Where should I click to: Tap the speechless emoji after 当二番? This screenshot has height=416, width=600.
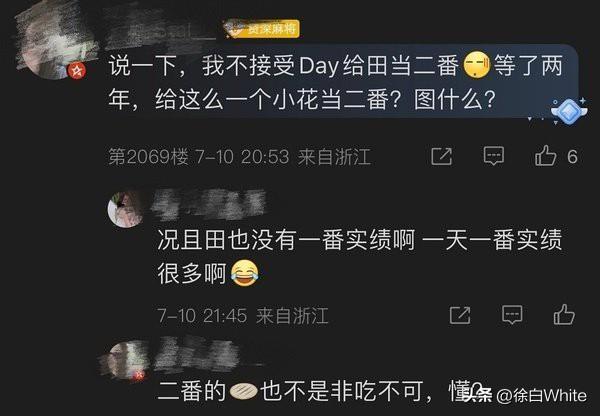(x=477, y=65)
